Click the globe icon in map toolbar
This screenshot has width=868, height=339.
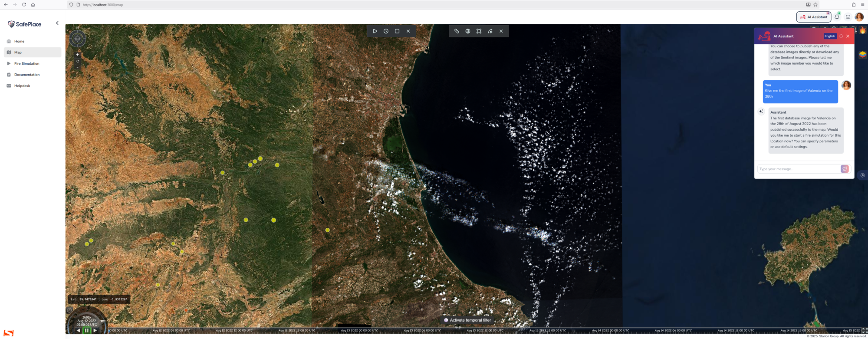click(468, 31)
